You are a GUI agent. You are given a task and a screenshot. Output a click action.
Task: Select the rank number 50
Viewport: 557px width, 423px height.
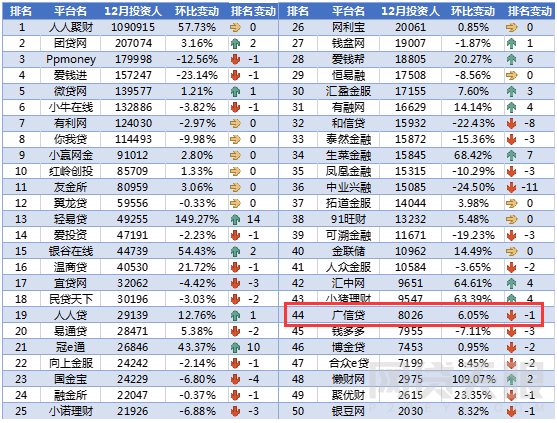pyautogui.click(x=298, y=411)
